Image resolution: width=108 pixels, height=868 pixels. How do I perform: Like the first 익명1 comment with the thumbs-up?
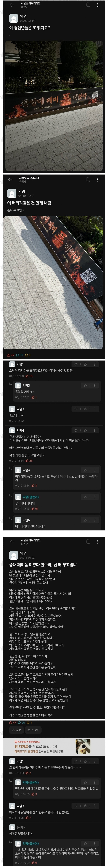tap(85, 364)
